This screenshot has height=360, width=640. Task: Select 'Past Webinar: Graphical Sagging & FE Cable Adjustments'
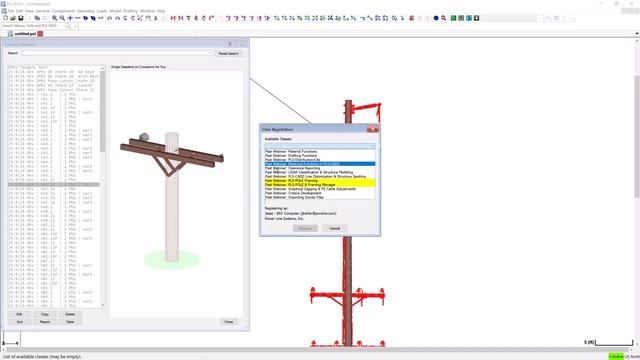320,189
